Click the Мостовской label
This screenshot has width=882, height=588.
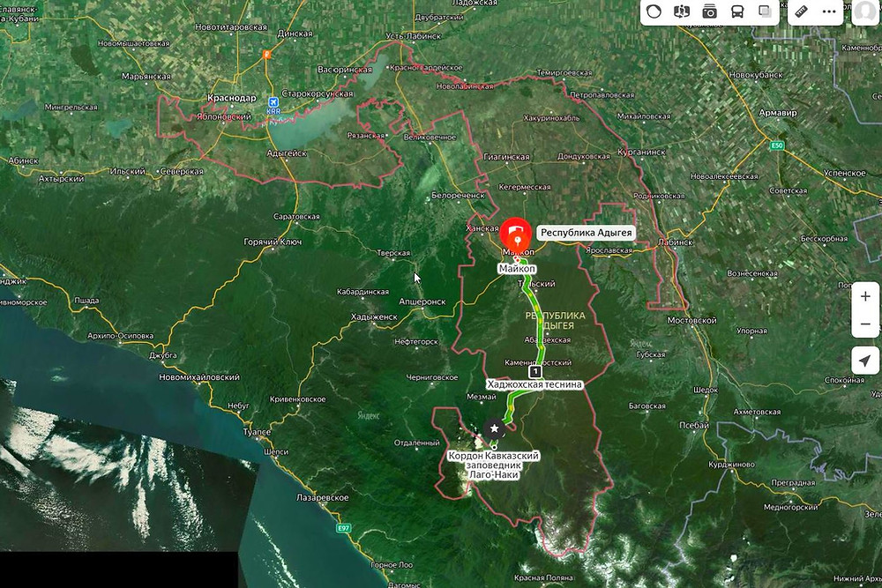[691, 320]
